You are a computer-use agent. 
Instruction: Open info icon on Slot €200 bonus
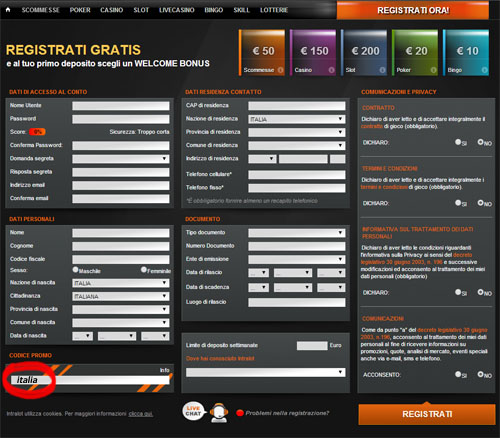coord(382,70)
